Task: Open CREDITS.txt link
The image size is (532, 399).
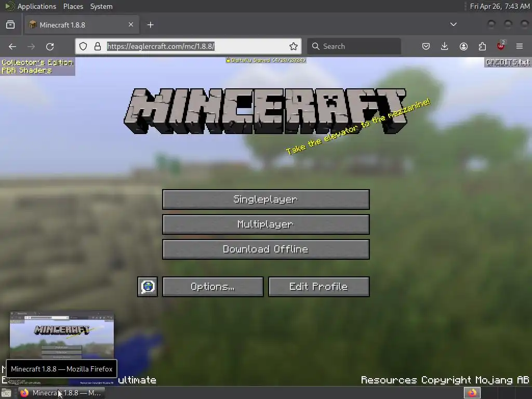Action: (508, 62)
